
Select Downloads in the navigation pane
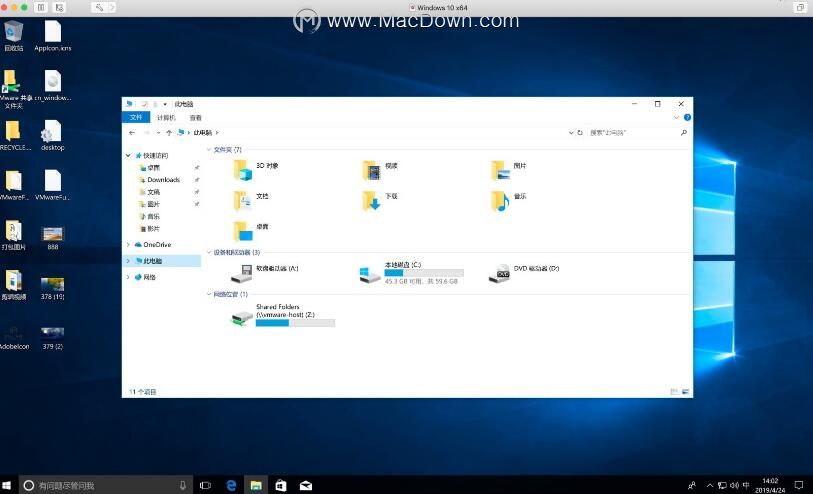(x=163, y=180)
